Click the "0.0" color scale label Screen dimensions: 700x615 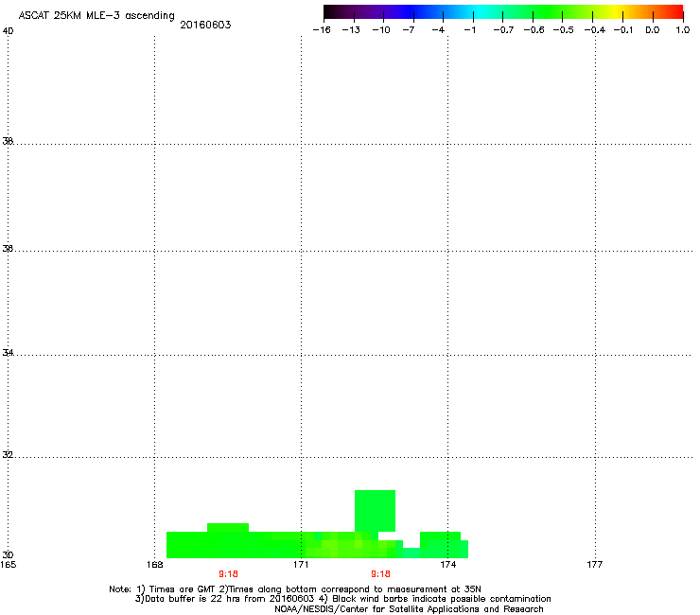(x=653, y=30)
